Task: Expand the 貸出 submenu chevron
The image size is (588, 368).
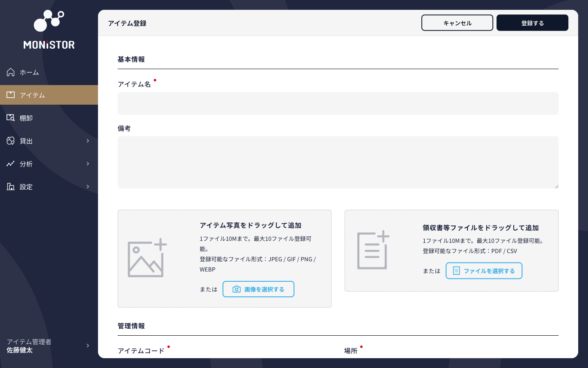Action: [87, 141]
